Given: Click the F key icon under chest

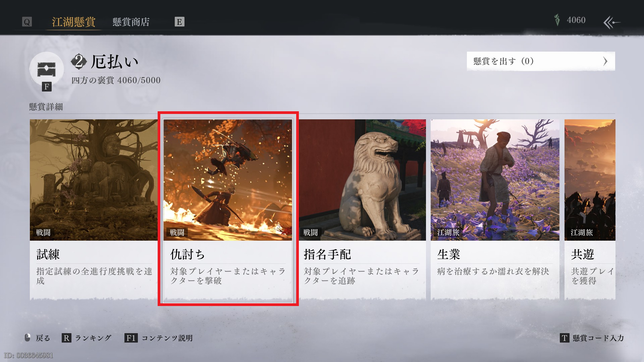Looking at the screenshot, I should 47,87.
